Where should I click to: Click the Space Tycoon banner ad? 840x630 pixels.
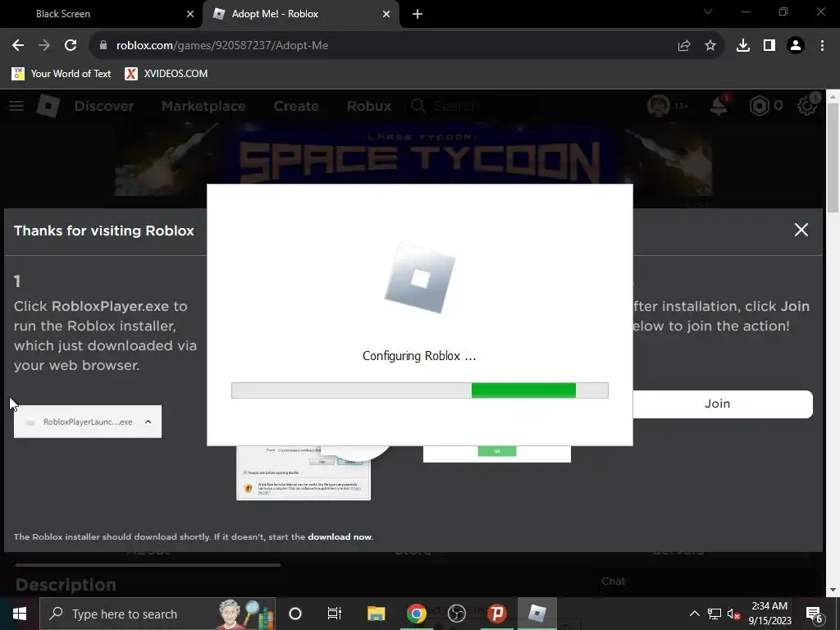pos(413,159)
